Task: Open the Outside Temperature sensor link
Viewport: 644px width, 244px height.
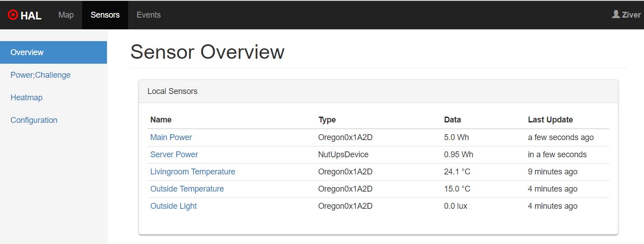Action: pos(187,189)
